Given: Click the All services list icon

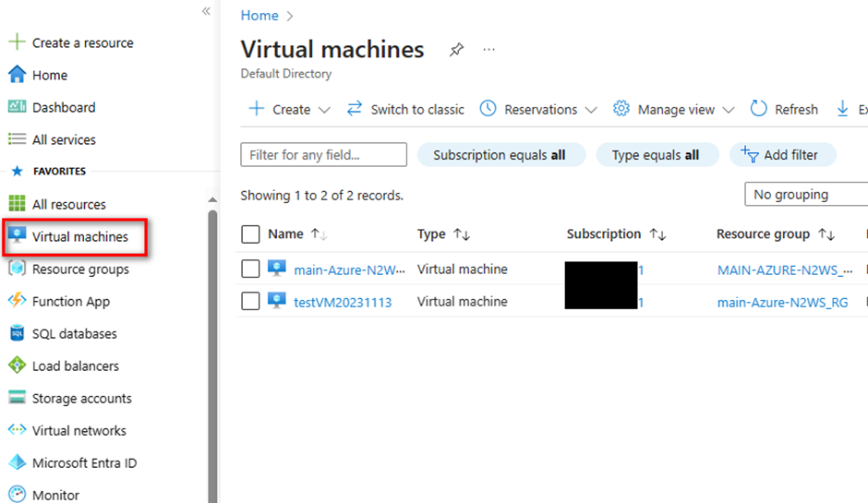Looking at the screenshot, I should [x=18, y=138].
